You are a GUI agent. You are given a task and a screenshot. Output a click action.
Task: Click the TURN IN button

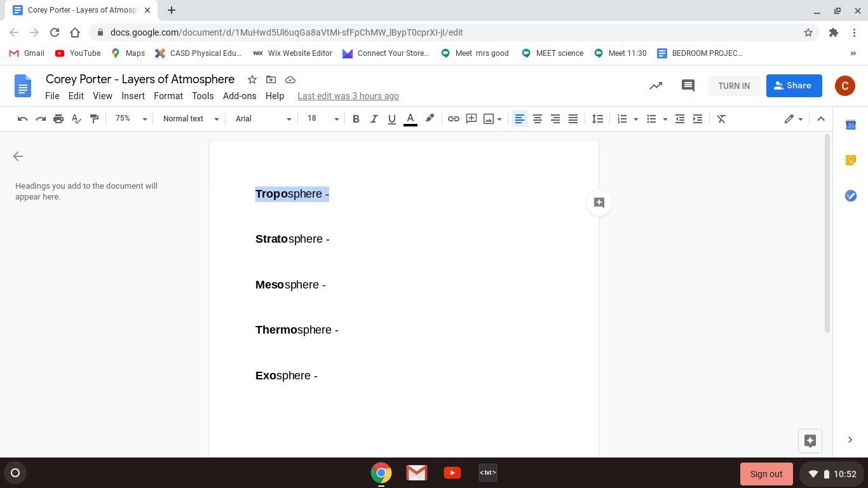(x=733, y=86)
